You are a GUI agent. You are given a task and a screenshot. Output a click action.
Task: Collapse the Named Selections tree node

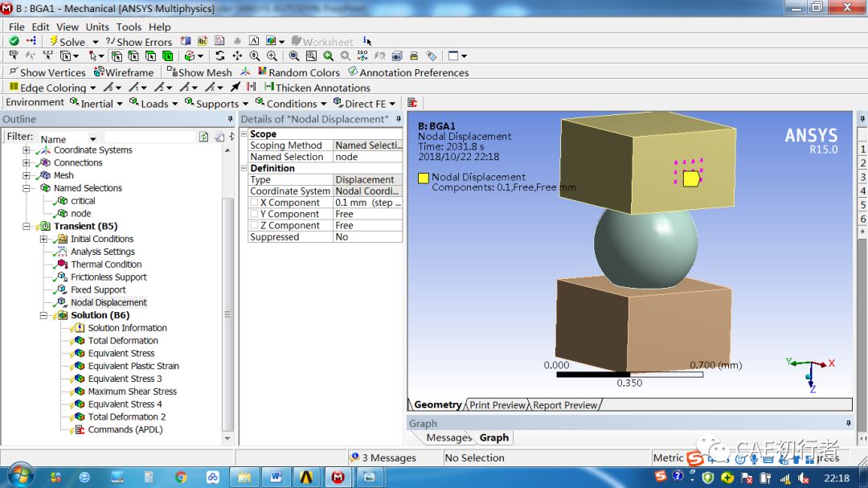(x=26, y=188)
